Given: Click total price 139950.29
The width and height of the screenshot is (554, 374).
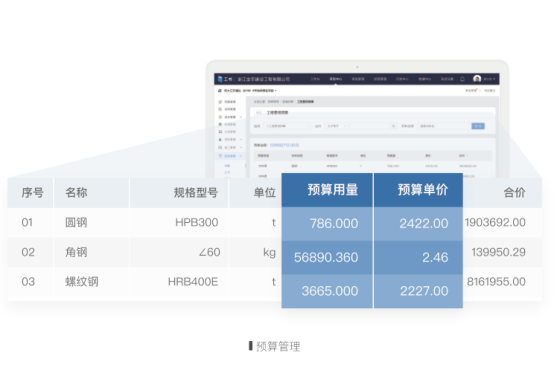Looking at the screenshot, I should pos(499,252).
